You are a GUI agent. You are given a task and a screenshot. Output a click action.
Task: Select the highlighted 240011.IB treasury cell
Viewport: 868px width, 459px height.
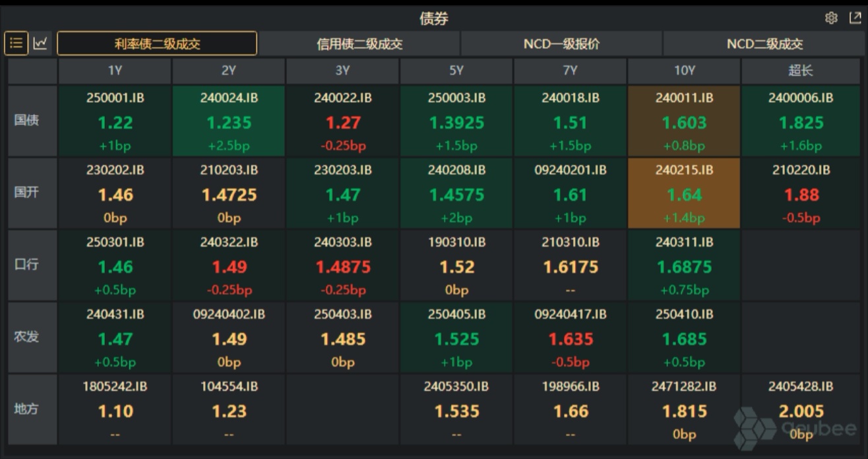684,121
